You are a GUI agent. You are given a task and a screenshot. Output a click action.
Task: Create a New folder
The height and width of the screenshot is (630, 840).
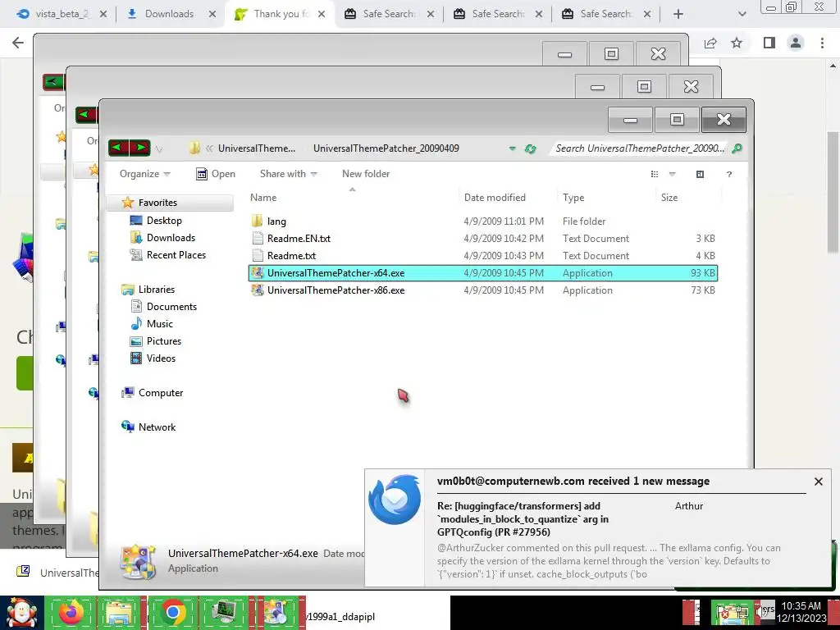(366, 174)
